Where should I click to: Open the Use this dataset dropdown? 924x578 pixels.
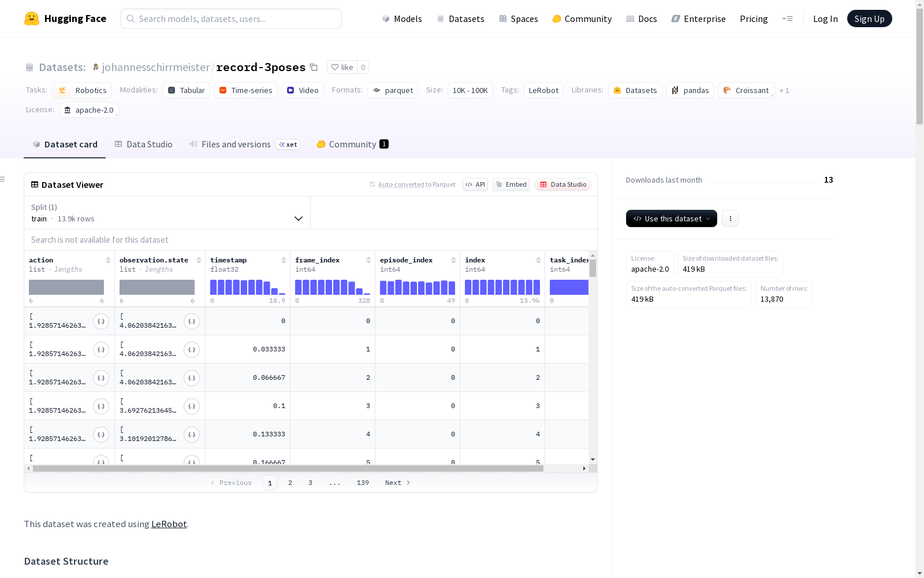672,218
